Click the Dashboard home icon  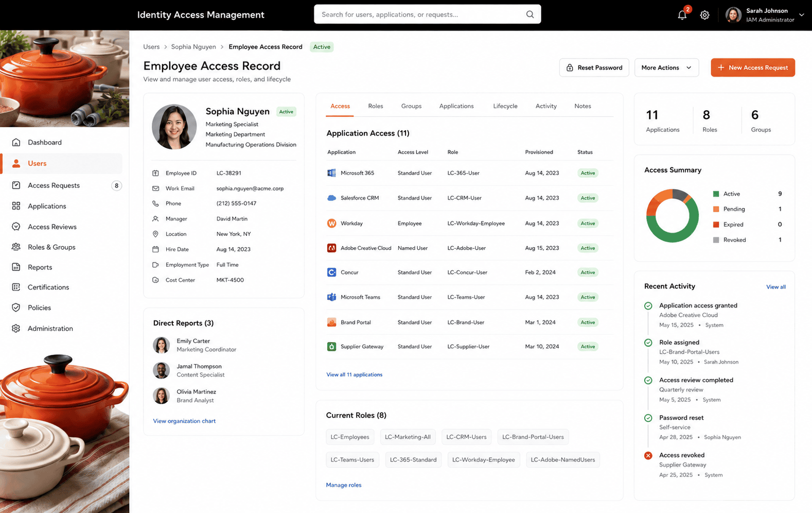pyautogui.click(x=16, y=142)
